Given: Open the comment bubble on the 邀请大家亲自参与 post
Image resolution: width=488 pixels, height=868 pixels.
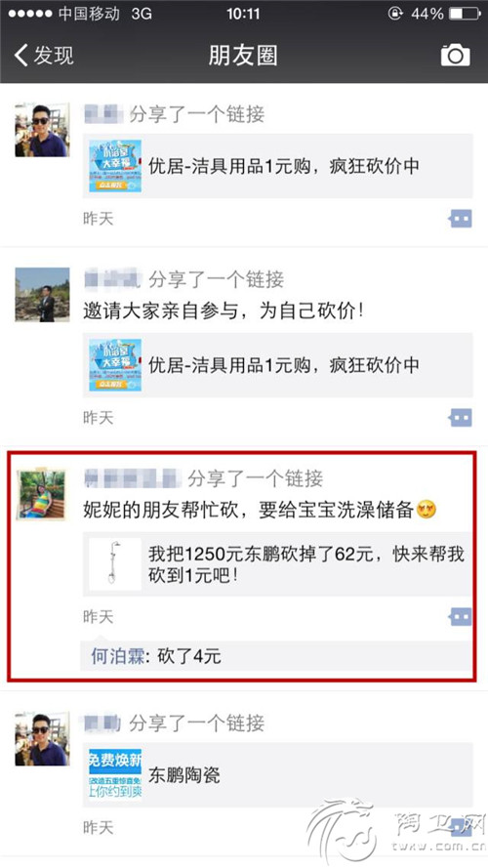Looking at the screenshot, I should [461, 417].
